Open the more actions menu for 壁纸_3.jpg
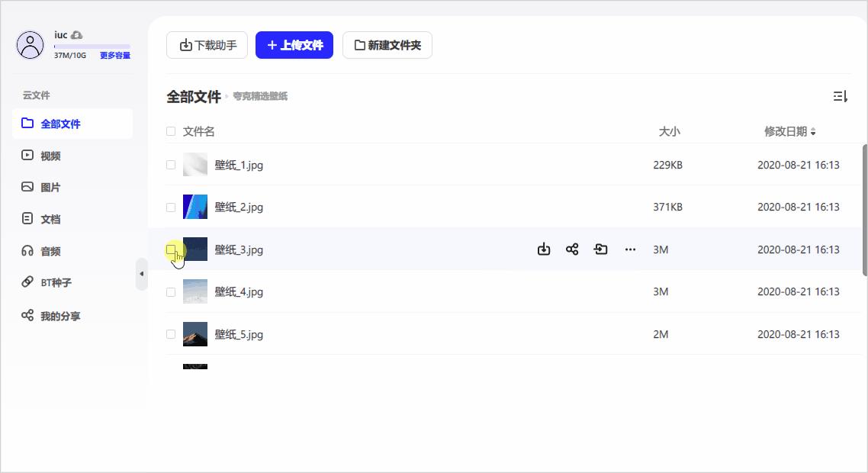The width and height of the screenshot is (868, 473). 630,249
